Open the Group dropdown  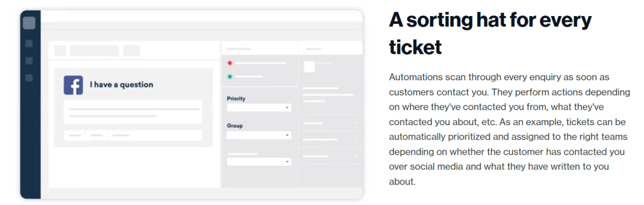coord(259,135)
